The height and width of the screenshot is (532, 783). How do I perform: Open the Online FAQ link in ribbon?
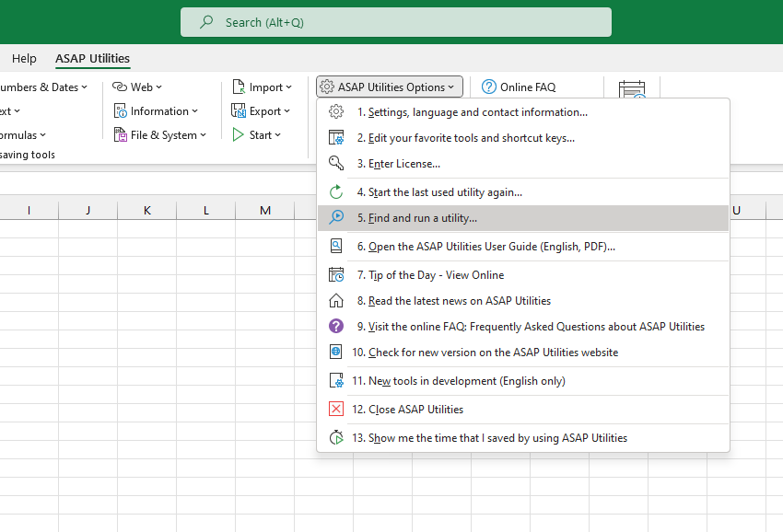pos(520,87)
